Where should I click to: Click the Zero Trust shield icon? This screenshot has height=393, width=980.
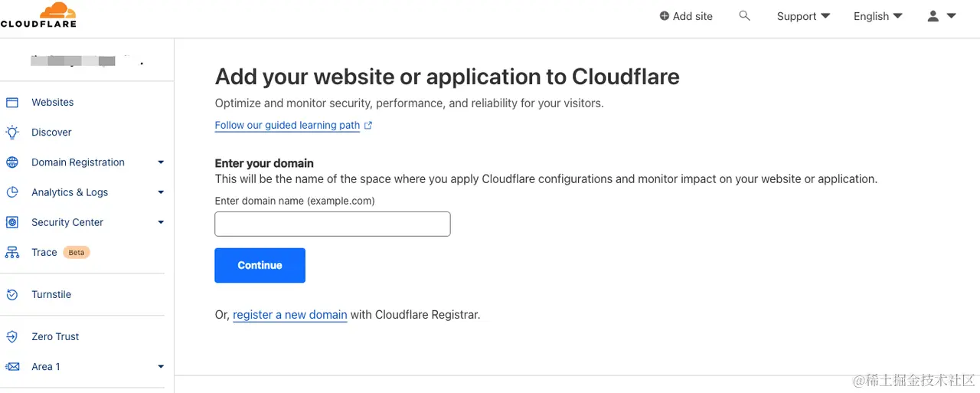click(12, 337)
